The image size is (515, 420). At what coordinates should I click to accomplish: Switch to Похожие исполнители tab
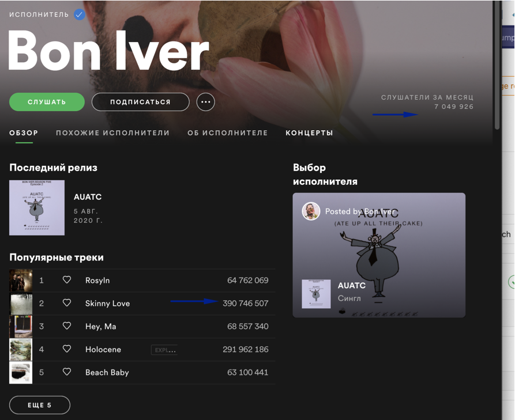(x=112, y=133)
